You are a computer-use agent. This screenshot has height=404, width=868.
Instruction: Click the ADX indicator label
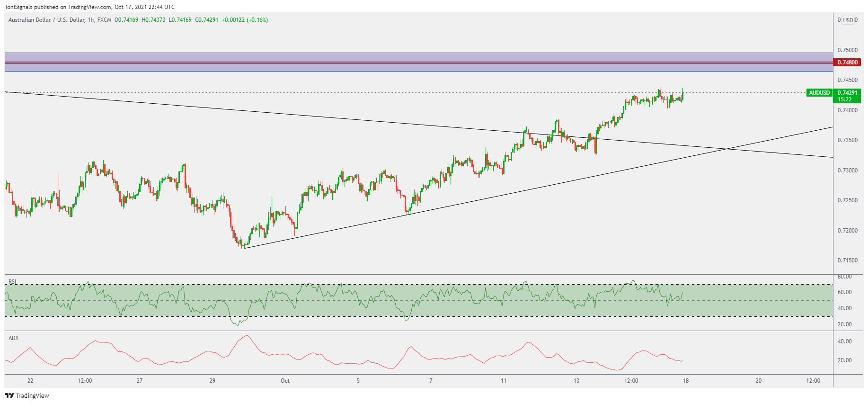[x=14, y=338]
